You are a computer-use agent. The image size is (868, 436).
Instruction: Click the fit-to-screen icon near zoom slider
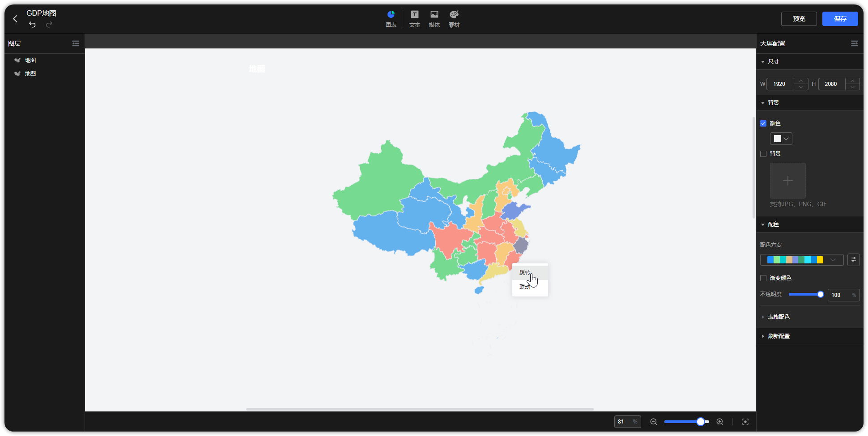click(745, 421)
